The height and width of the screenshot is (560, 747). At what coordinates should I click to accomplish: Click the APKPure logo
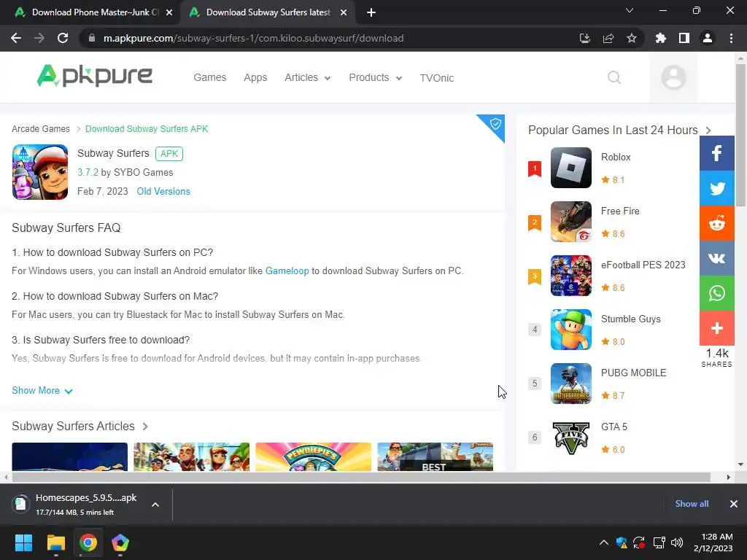click(95, 76)
